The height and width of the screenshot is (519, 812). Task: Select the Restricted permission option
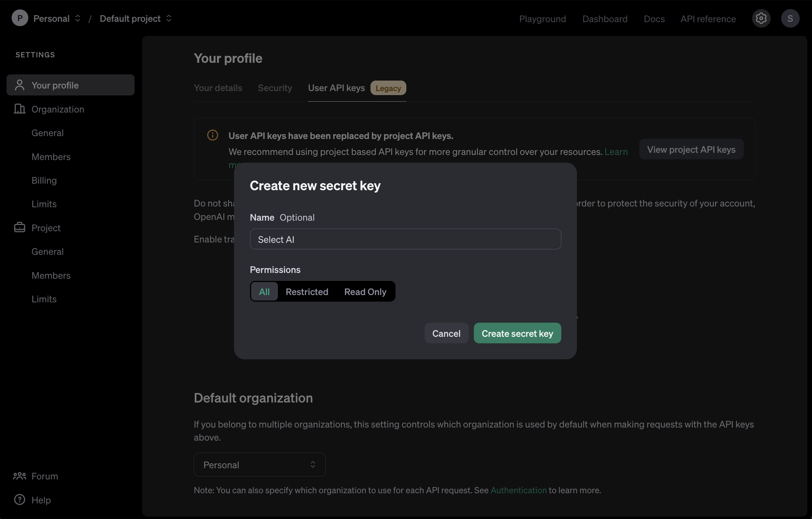[307, 291]
